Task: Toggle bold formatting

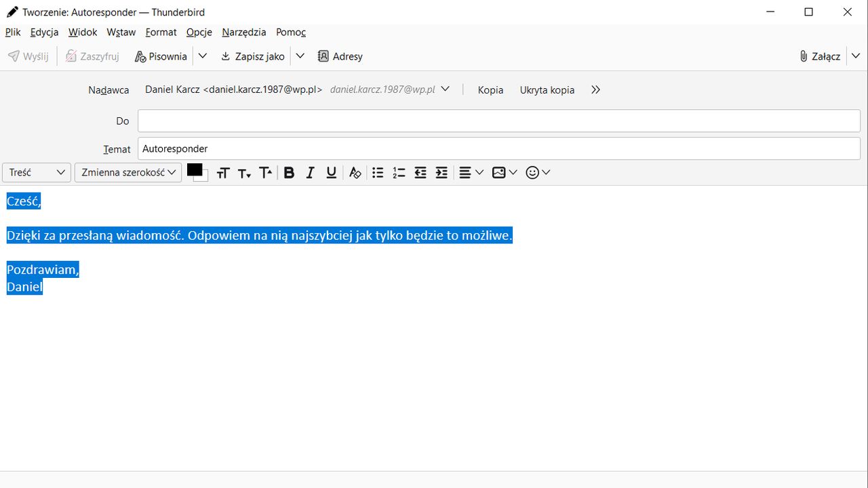Action: (x=289, y=173)
